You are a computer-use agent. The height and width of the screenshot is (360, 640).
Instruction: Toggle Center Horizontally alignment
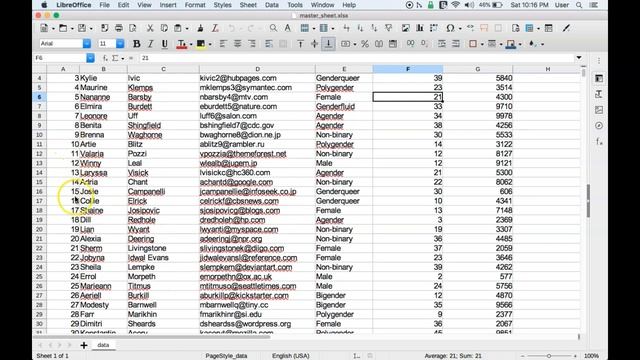[238, 44]
